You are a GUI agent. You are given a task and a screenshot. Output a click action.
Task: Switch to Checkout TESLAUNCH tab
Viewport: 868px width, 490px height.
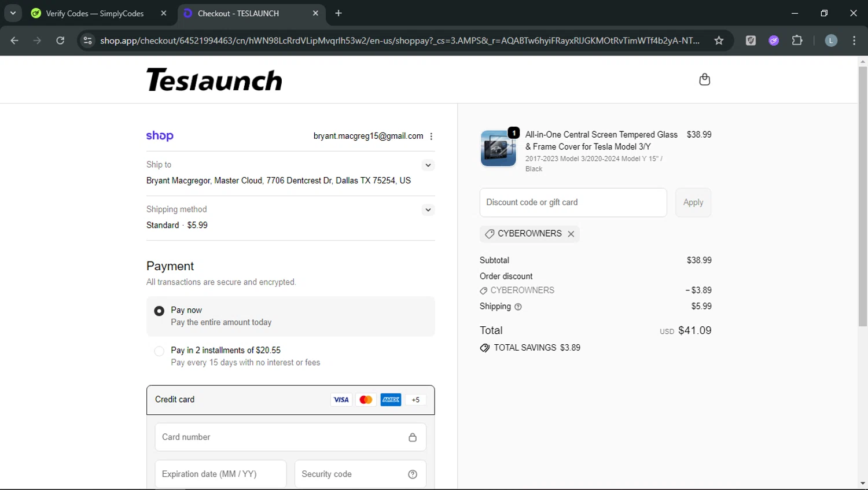click(251, 13)
